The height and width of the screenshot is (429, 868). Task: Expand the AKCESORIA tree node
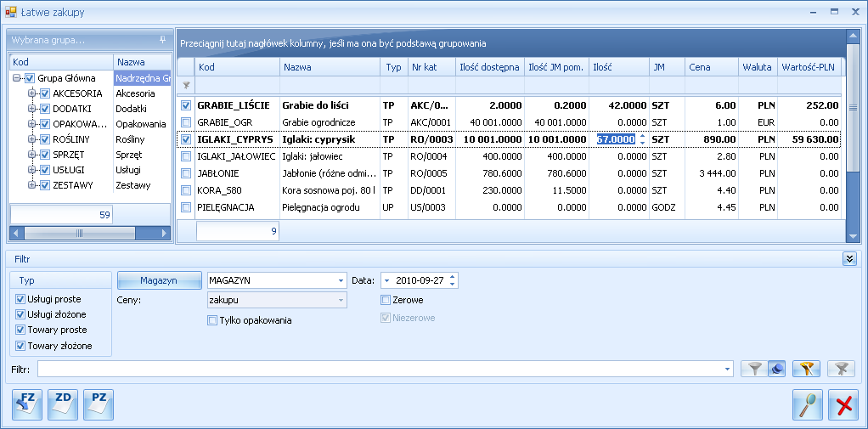(31, 93)
